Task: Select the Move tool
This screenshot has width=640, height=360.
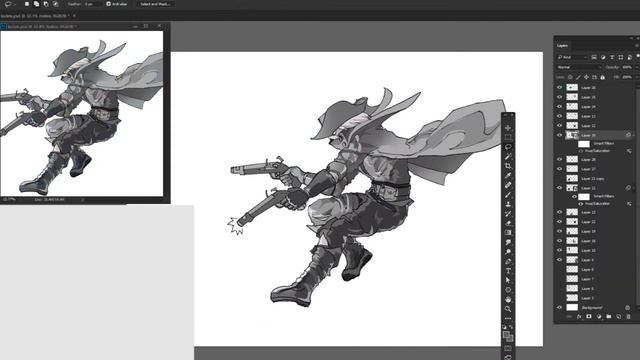Action: coord(508,128)
